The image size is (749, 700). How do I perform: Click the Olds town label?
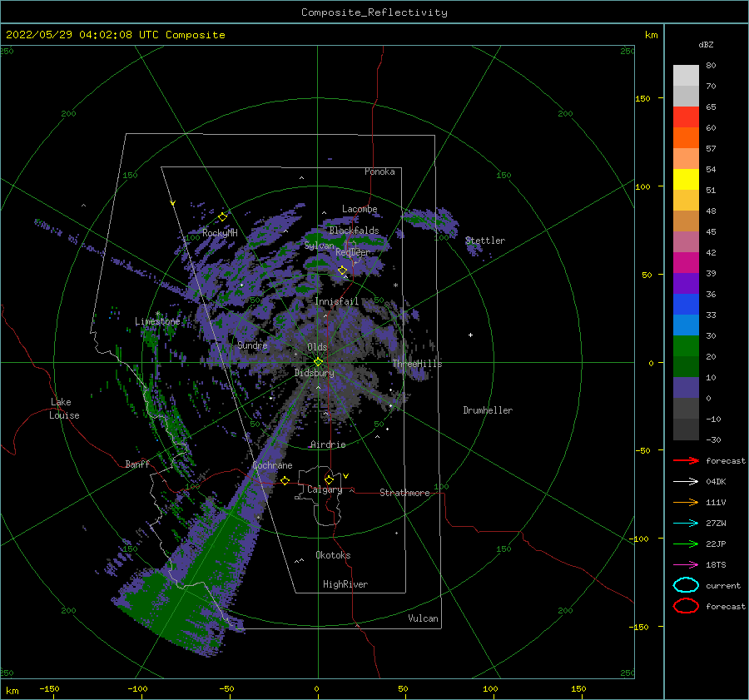pos(317,347)
